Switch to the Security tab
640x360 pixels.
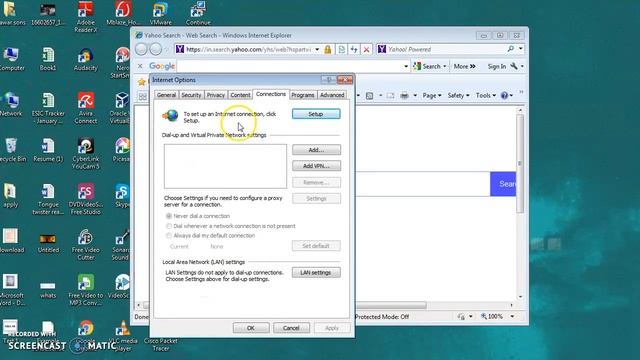pos(191,95)
